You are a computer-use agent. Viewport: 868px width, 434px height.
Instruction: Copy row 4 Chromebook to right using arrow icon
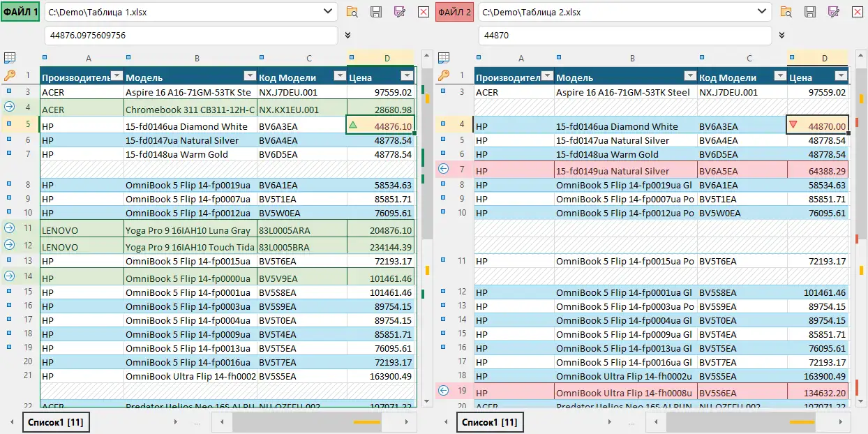click(x=10, y=107)
